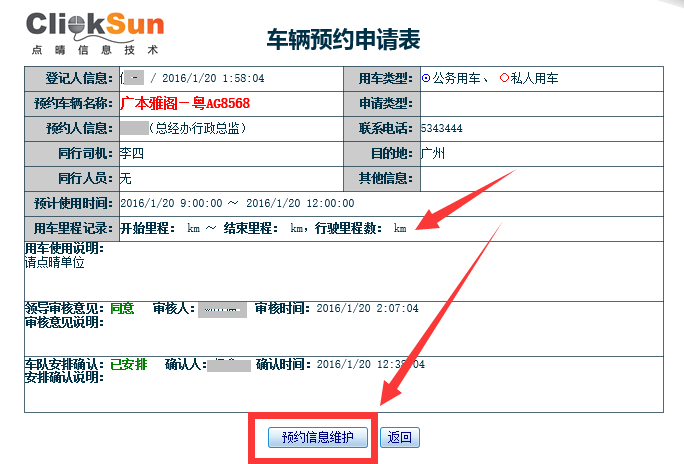Click the 预约信息维护 button

coord(318,437)
